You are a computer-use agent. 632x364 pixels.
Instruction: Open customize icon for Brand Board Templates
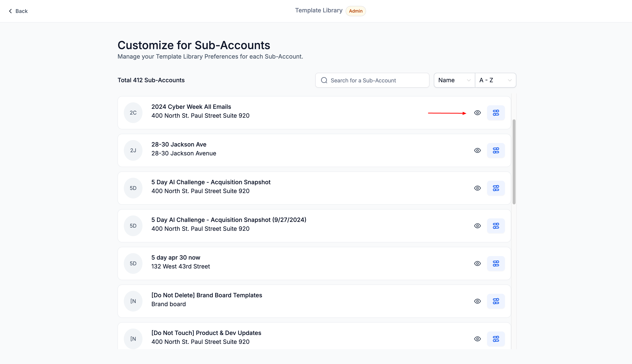(496, 301)
